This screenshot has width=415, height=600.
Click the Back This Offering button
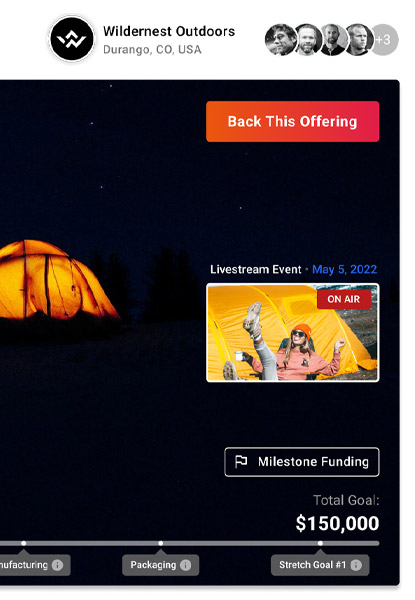[x=293, y=121]
